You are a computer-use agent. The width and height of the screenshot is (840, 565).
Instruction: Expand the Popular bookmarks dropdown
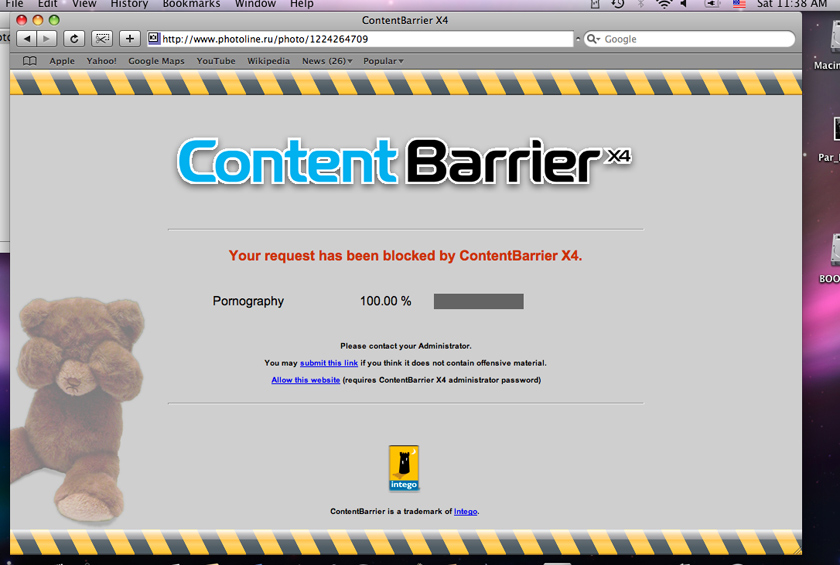(x=383, y=61)
